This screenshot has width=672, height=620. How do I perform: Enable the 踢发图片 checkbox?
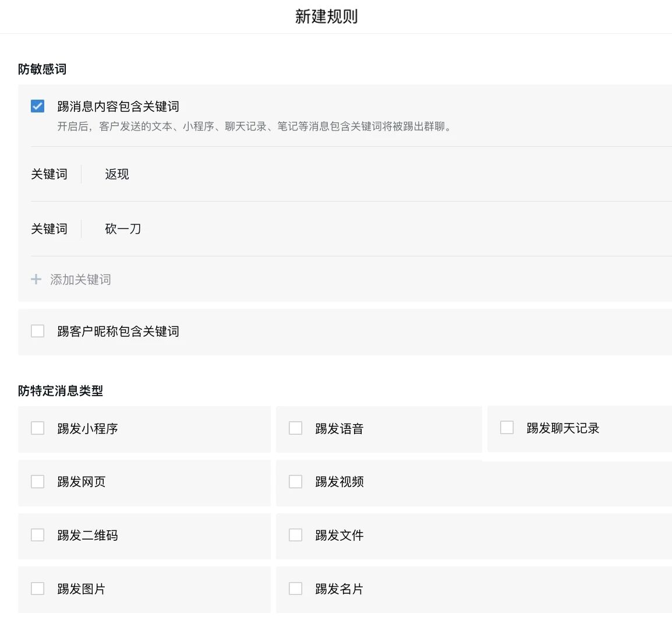[x=37, y=589]
